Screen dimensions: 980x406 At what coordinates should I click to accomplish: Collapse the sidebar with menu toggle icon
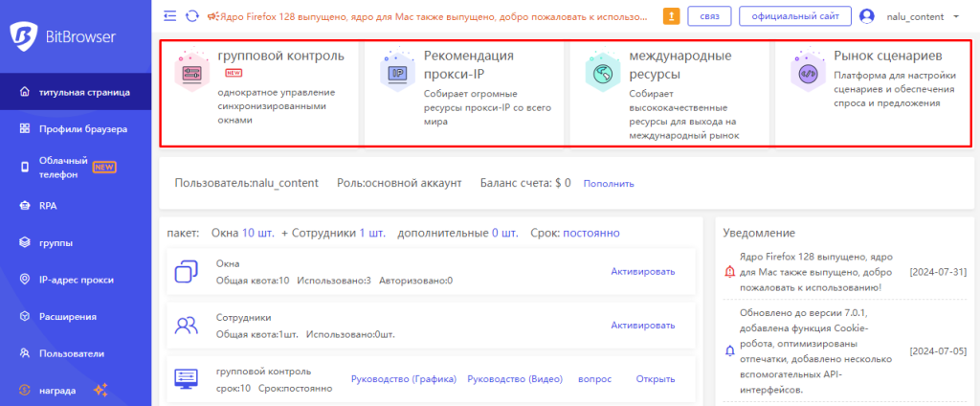coord(169,15)
